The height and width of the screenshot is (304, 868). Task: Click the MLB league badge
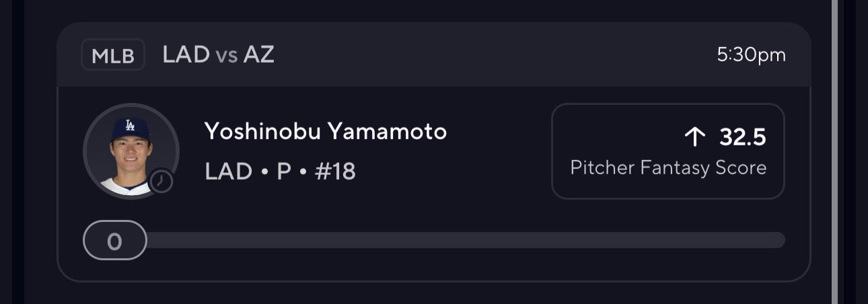tap(113, 55)
